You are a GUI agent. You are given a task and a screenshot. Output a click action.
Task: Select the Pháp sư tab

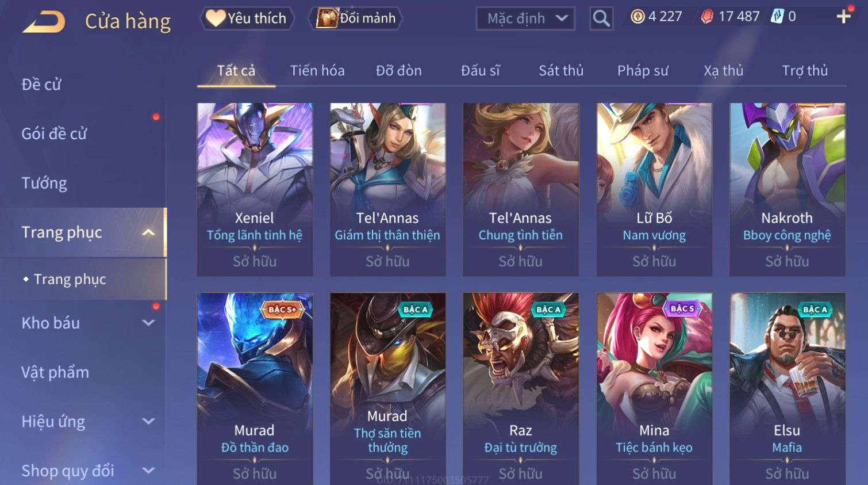tap(643, 71)
